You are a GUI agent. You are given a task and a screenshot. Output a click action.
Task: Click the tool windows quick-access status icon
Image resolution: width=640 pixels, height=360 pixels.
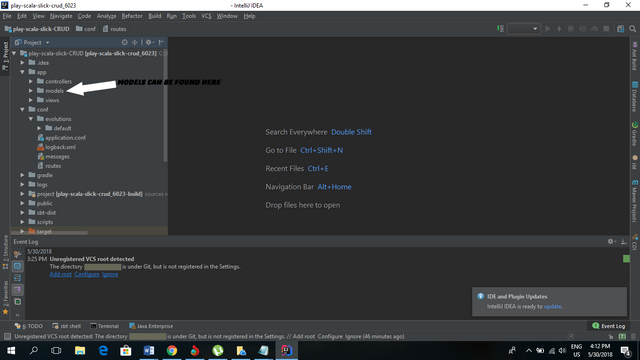(7, 336)
